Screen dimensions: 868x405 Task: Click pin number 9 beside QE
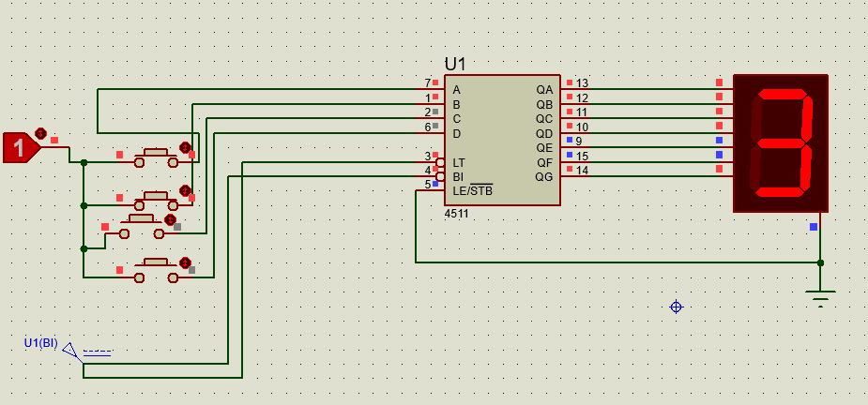click(578, 141)
